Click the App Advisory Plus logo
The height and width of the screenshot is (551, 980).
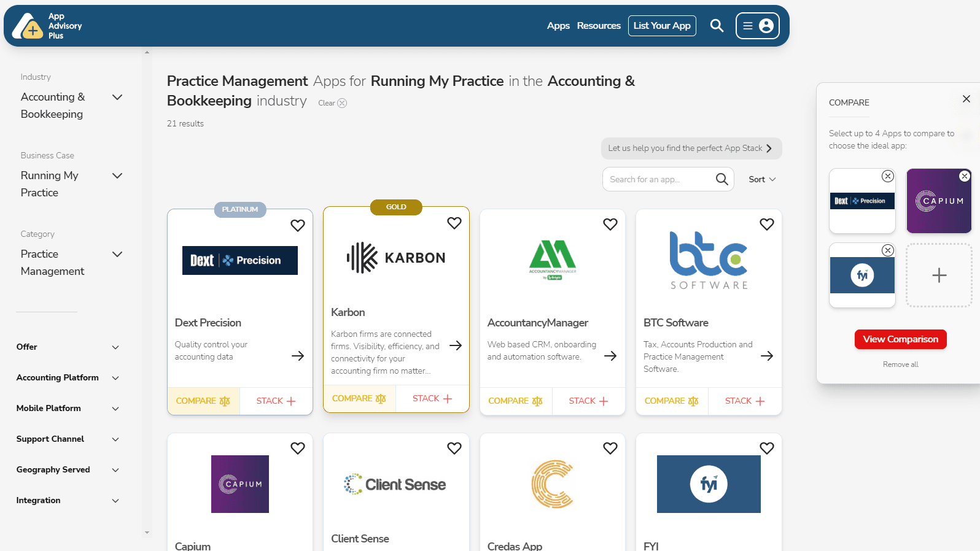click(x=47, y=26)
